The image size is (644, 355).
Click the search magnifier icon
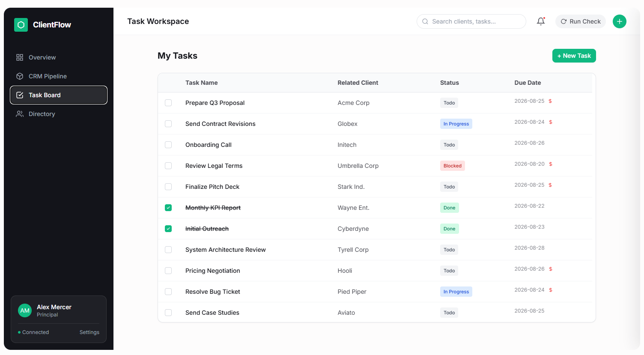pyautogui.click(x=425, y=21)
